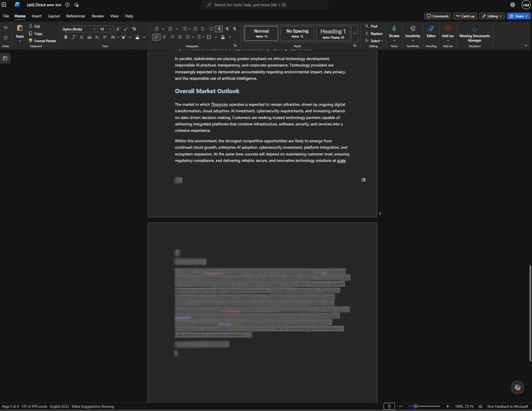Insert a checklist

(195, 29)
